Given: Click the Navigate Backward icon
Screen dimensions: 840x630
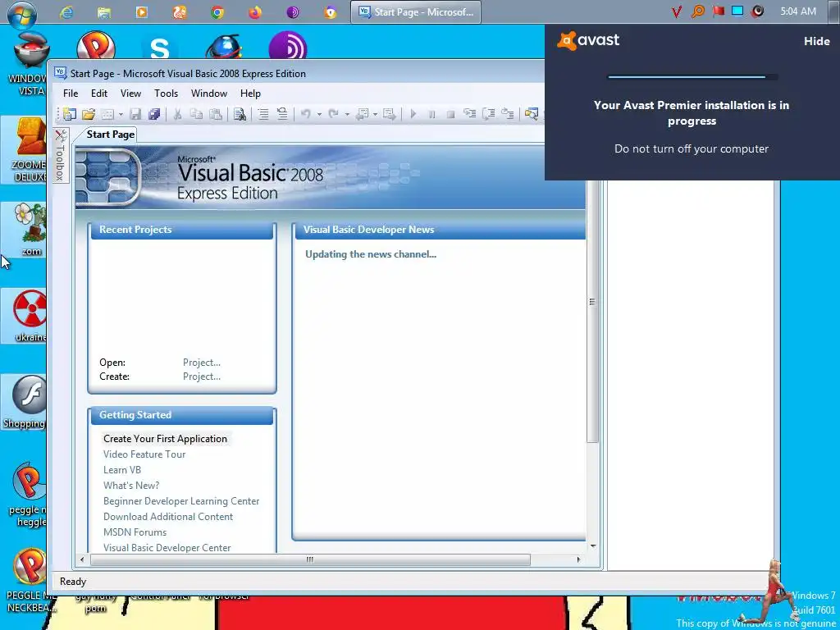Looking at the screenshot, I should [362, 114].
